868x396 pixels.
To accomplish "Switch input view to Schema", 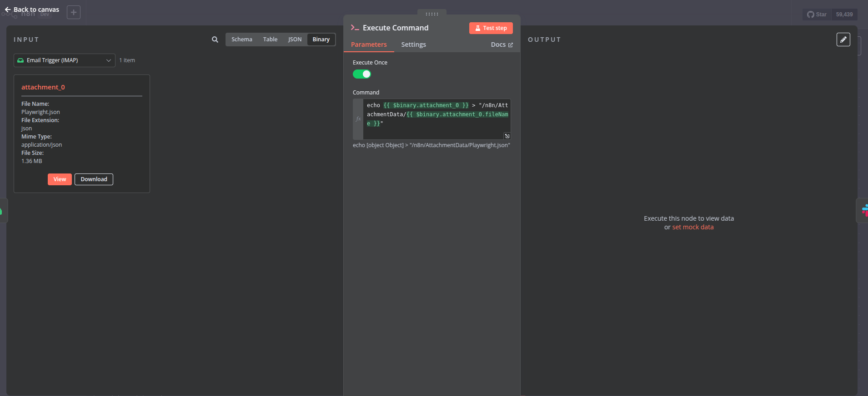I will pyautogui.click(x=241, y=40).
